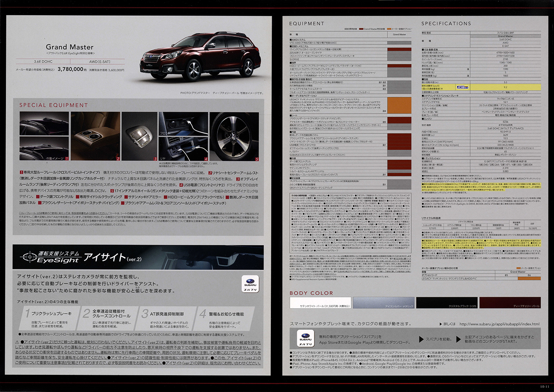554x392 pixels.
Task: Click the 警報&お知らせ機能 function box
Action: tap(224, 319)
